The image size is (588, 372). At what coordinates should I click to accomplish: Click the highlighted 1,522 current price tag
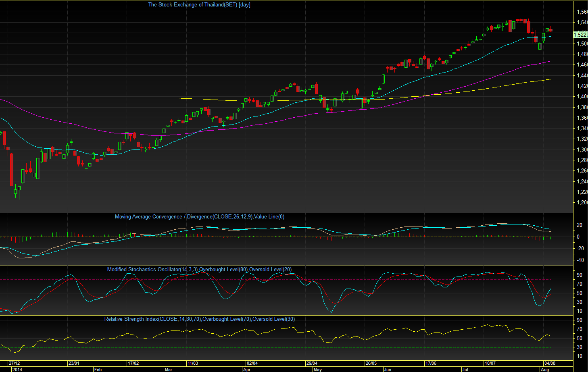click(580, 35)
